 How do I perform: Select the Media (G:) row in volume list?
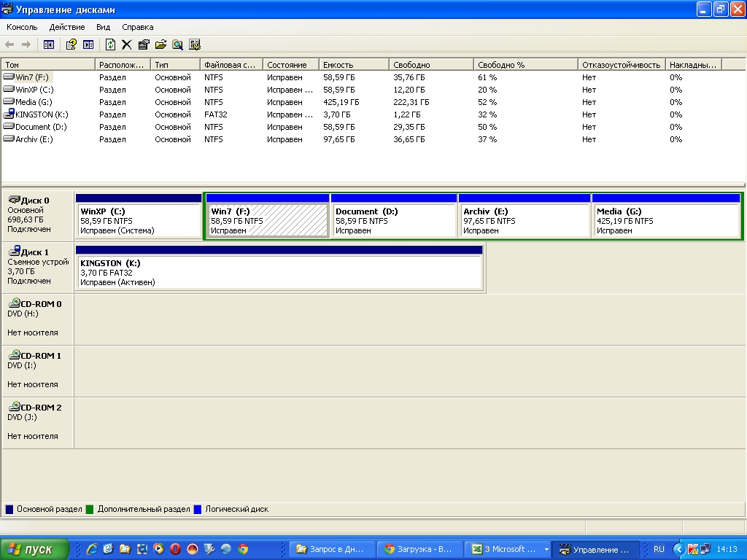[34, 102]
